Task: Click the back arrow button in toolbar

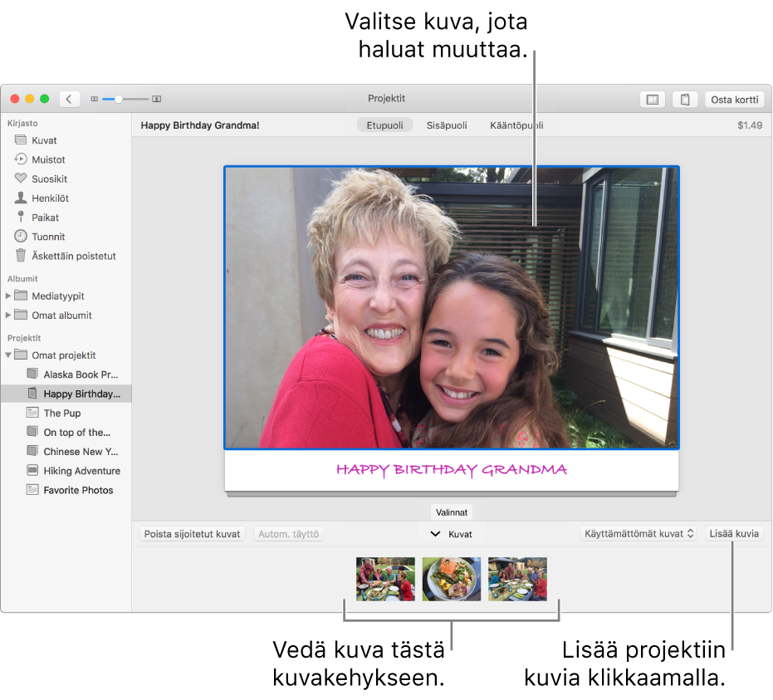Action: tap(69, 99)
